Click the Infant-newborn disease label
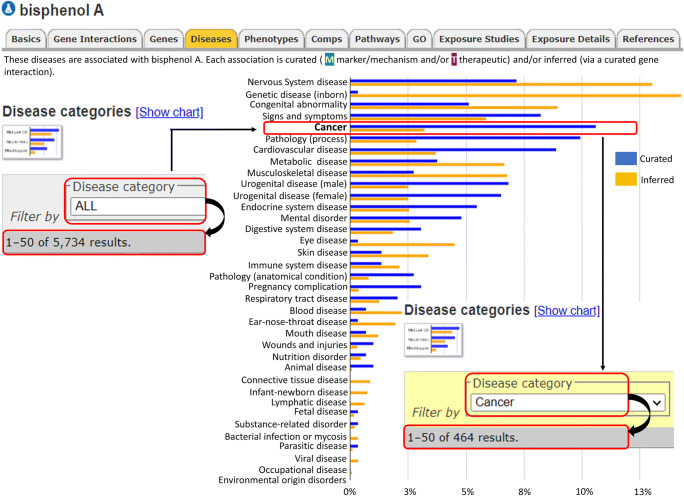The image size is (684, 496). [x=298, y=392]
